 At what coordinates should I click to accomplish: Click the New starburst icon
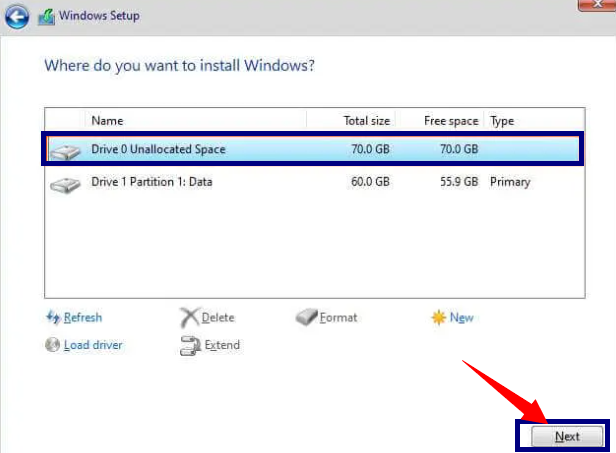point(438,317)
